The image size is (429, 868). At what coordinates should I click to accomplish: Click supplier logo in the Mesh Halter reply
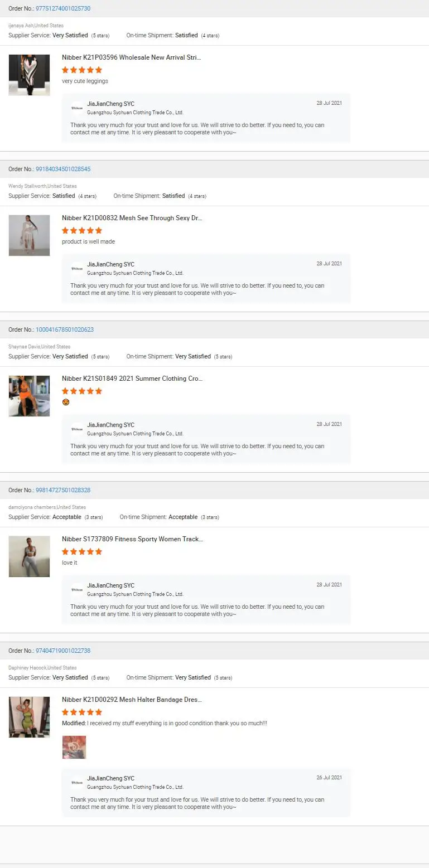77,782
